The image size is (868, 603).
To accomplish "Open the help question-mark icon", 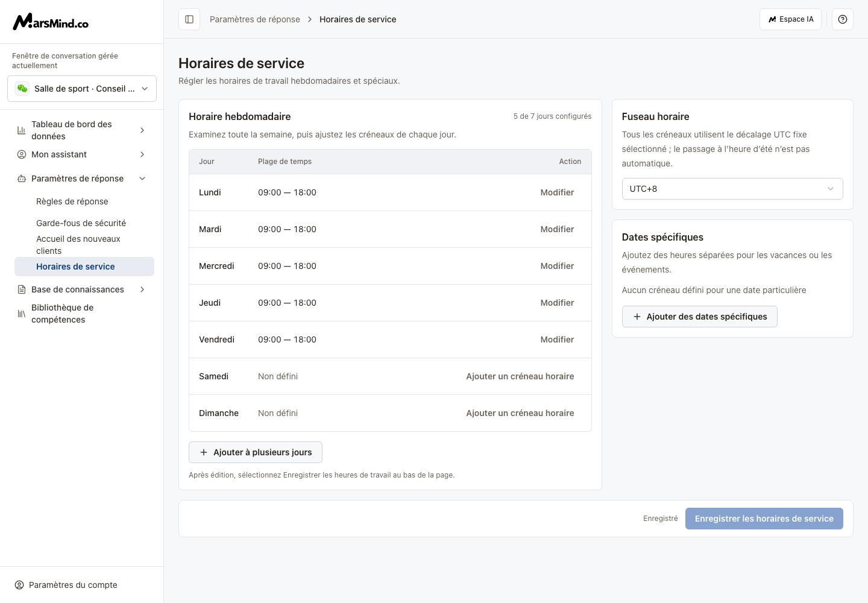I will (x=843, y=19).
